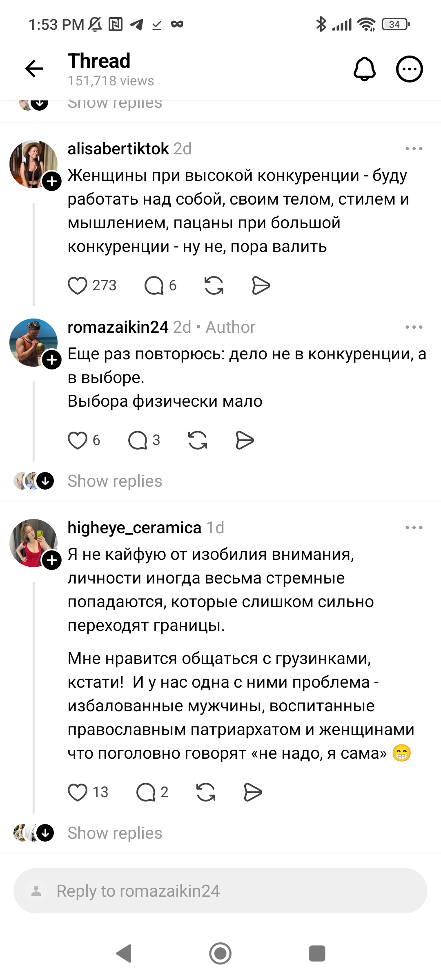Repost alisabertiktok's comment
The height and width of the screenshot is (980, 441).
click(214, 285)
